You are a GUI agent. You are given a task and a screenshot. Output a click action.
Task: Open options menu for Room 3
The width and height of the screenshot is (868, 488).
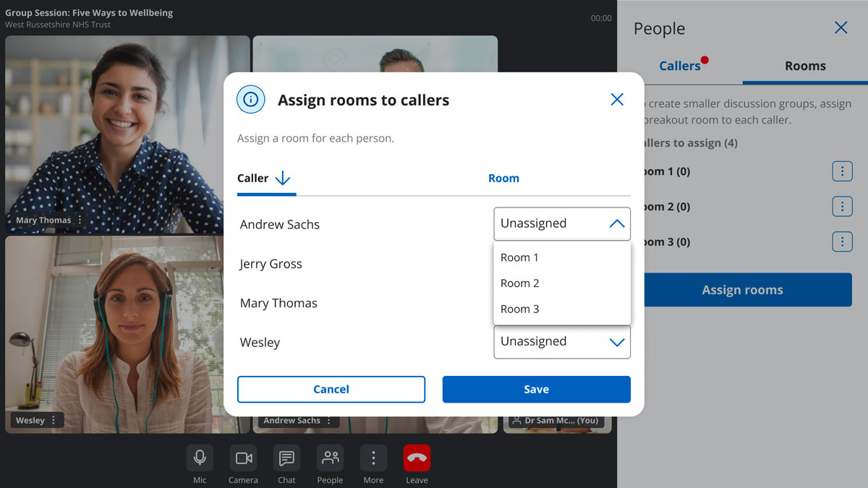tap(842, 241)
